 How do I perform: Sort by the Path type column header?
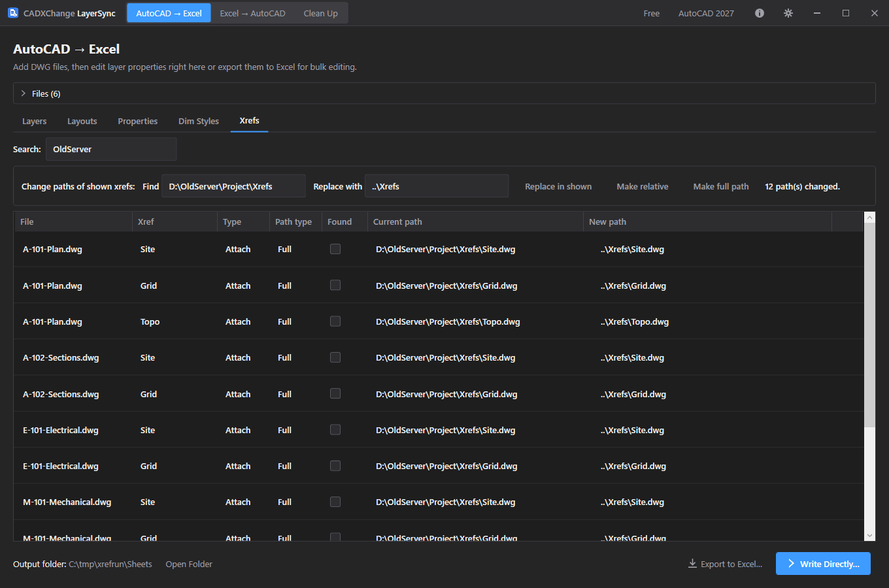point(295,221)
